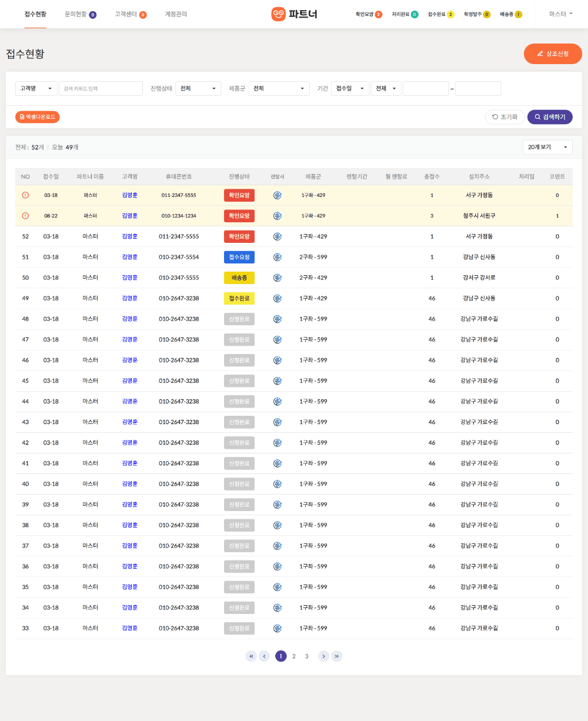Open the 고객명 search type dropdown
Image resolution: width=588 pixels, height=721 pixels.
[36, 88]
